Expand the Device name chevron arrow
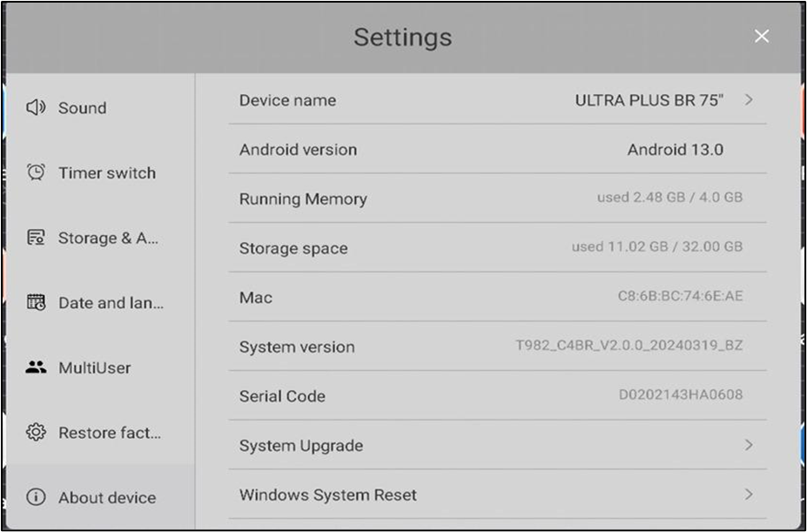The height and width of the screenshot is (532, 807). [x=749, y=100]
